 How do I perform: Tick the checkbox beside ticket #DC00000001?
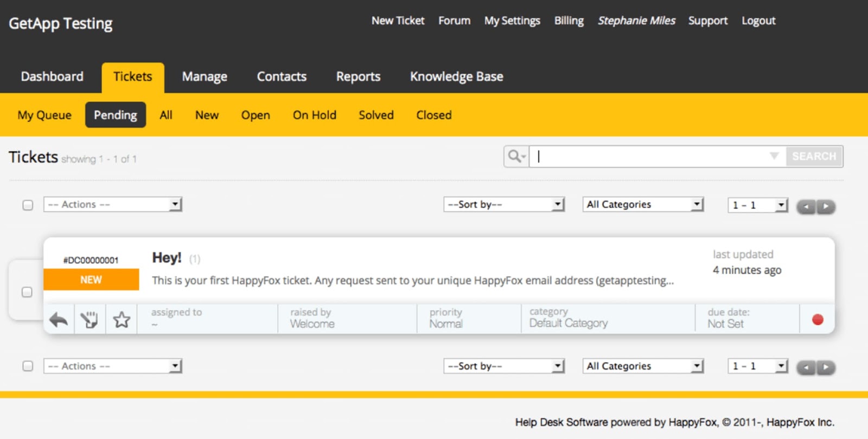[x=27, y=292]
